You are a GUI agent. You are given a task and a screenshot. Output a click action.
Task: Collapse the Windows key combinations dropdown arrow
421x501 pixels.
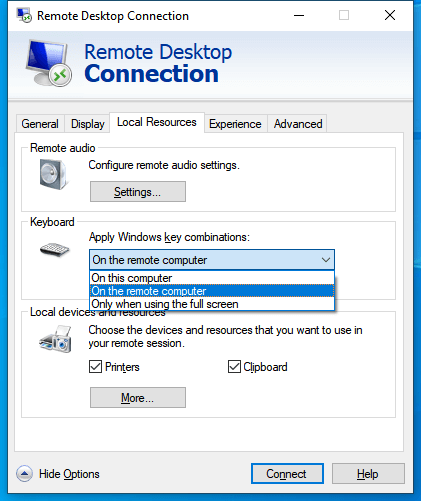click(326, 260)
